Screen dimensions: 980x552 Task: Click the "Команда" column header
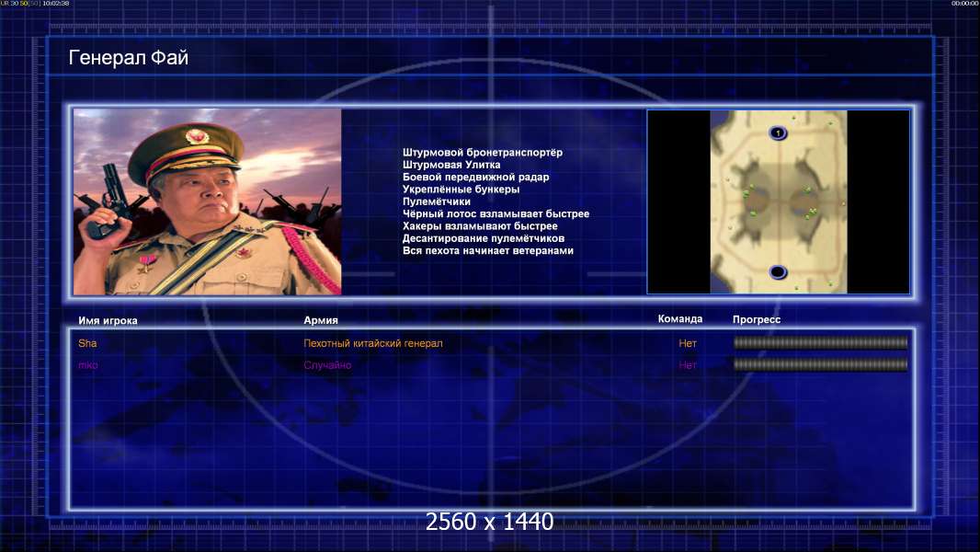coord(680,319)
